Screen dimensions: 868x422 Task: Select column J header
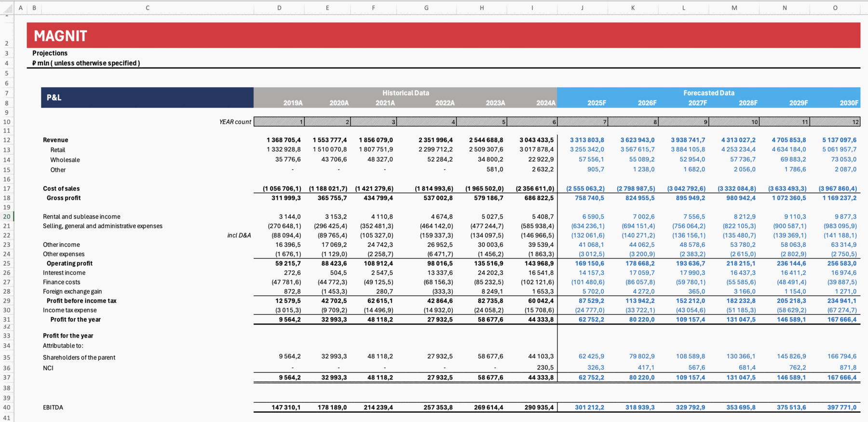[x=582, y=8]
